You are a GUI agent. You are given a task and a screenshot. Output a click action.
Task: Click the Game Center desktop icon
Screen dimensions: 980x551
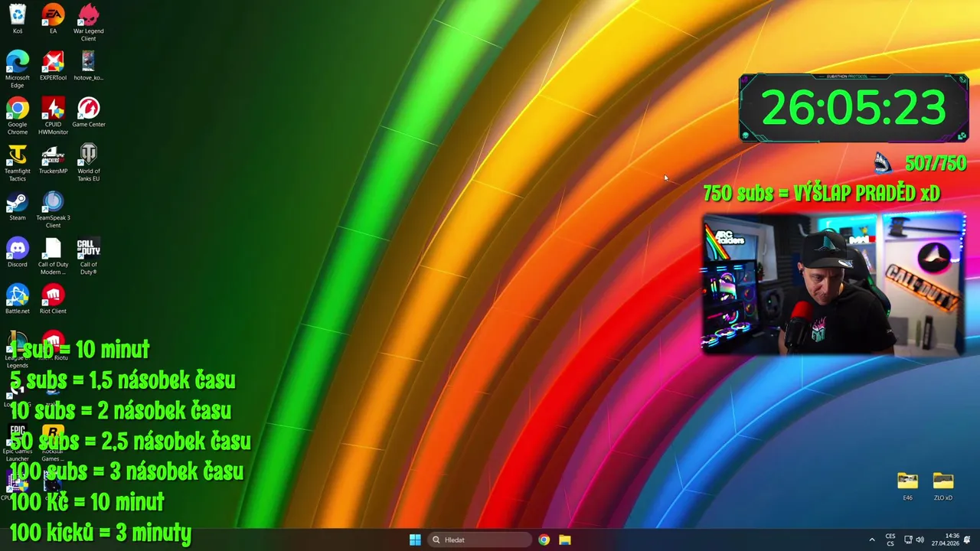89,112
